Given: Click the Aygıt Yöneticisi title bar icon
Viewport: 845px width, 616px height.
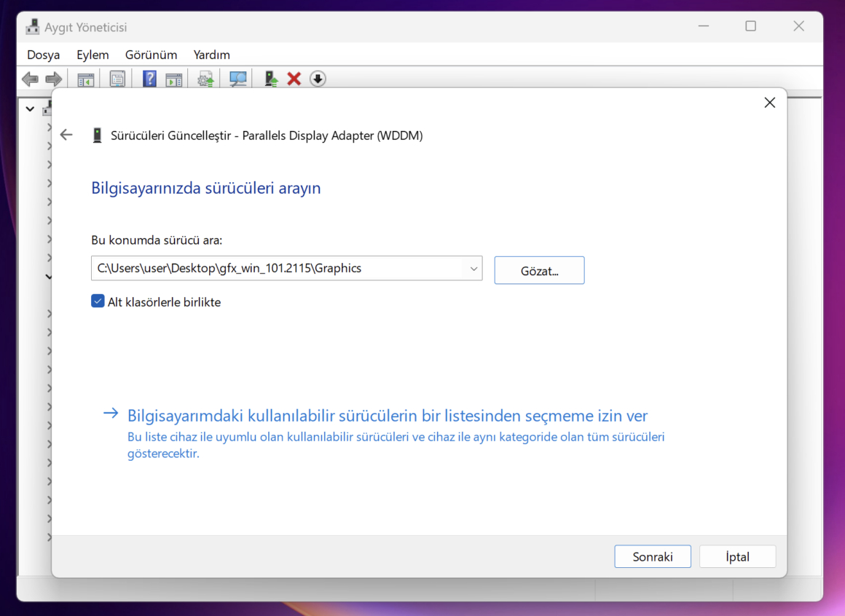Looking at the screenshot, I should (32, 26).
